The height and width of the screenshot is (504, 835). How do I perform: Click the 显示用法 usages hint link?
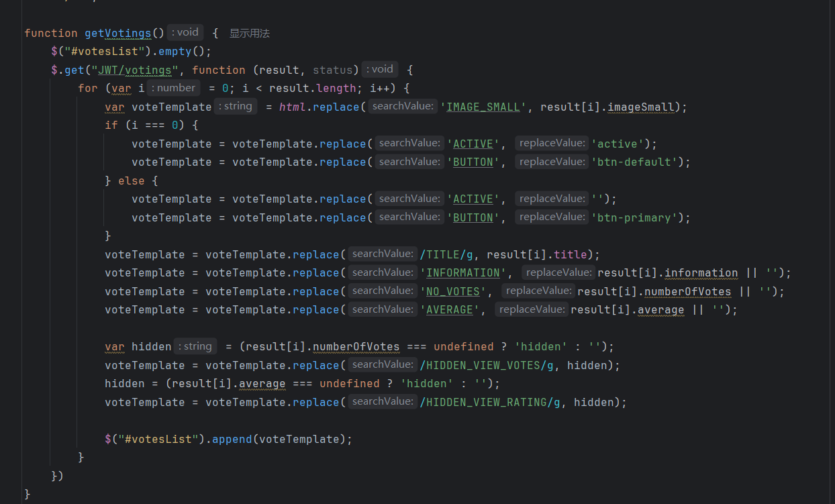point(249,33)
